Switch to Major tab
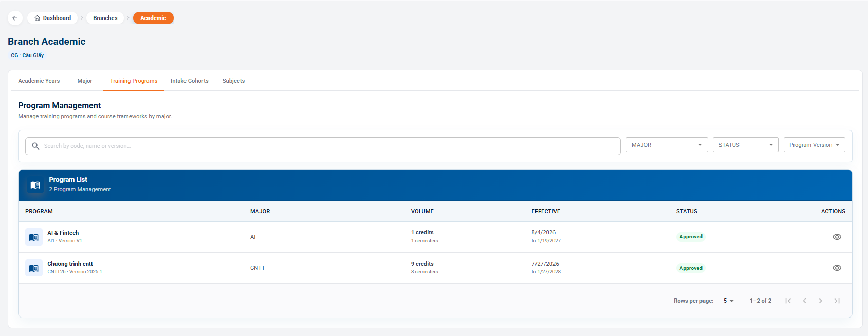Viewport: 868px width, 336px height. click(85, 81)
